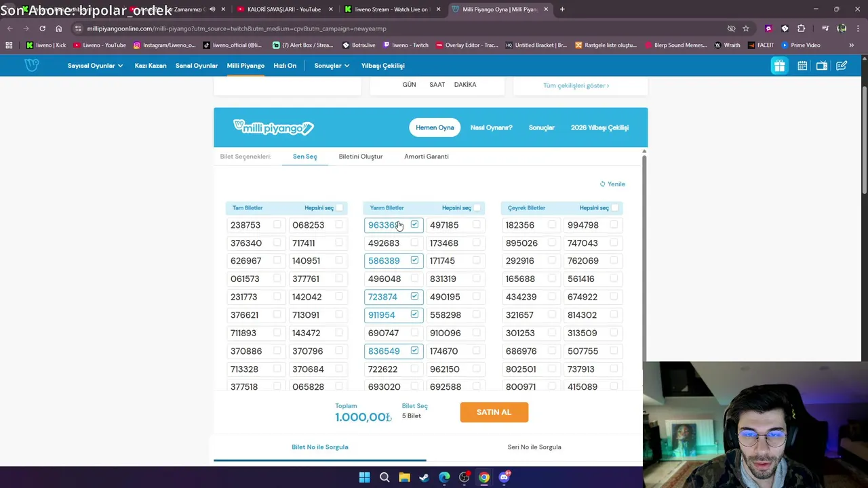
Task: Open FACEIT bookmark
Action: pyautogui.click(x=761, y=45)
